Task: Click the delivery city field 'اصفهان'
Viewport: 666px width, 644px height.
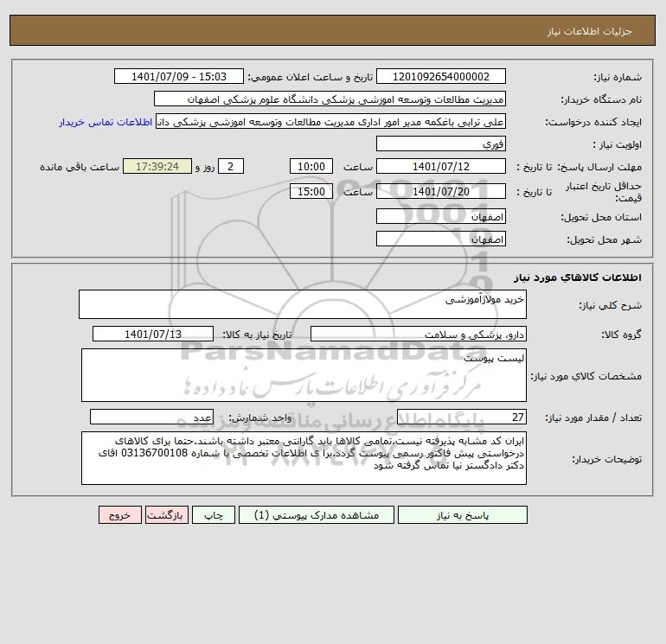Action: (x=441, y=239)
